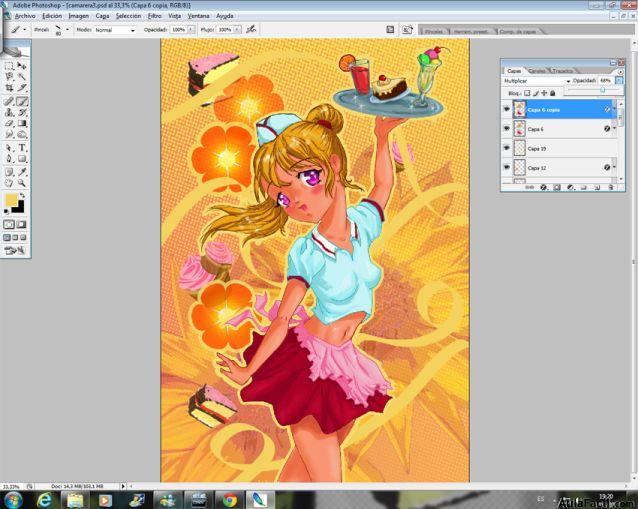638x509 pixels.
Task: Hide the Capa 6 copia layer
Action: click(x=507, y=109)
